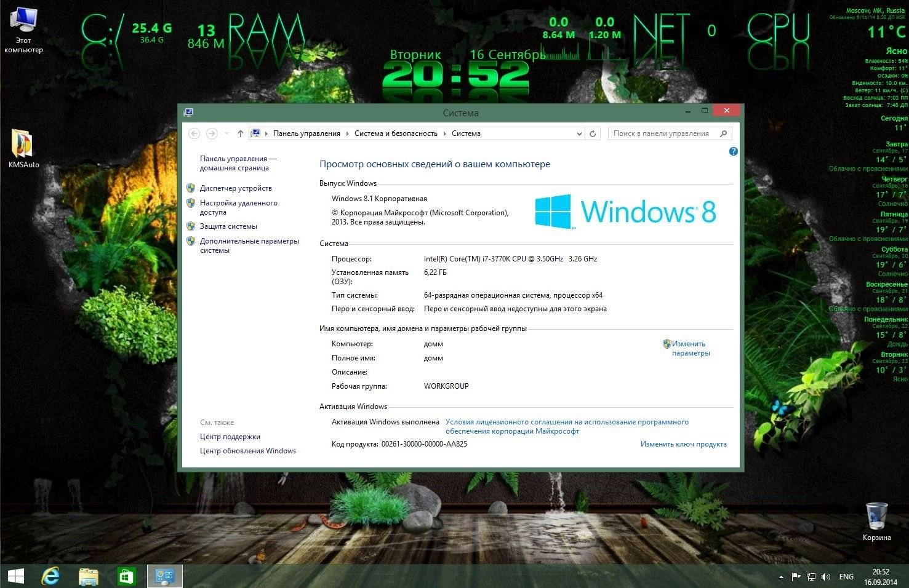Viewport: 909px width, 588px height.
Task: Minimize the Система window
Action: pyautogui.click(x=687, y=111)
